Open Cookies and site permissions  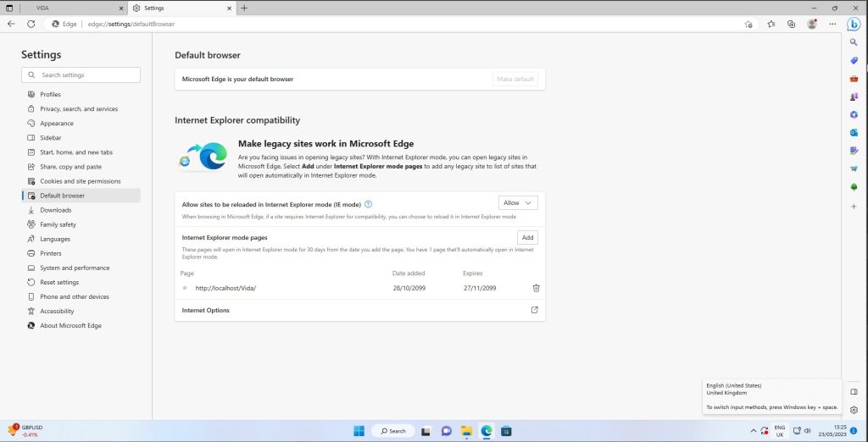(81, 181)
